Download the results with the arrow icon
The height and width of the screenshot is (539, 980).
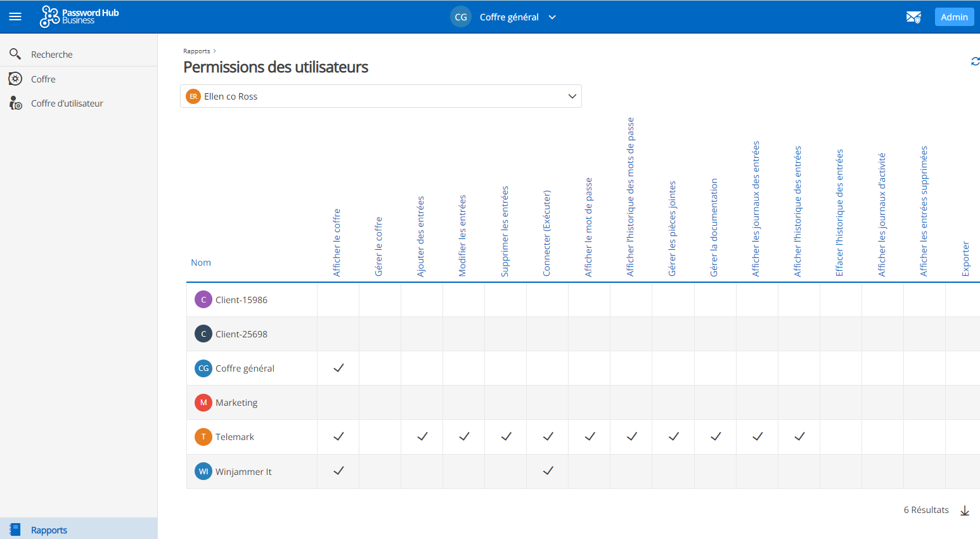pyautogui.click(x=965, y=510)
